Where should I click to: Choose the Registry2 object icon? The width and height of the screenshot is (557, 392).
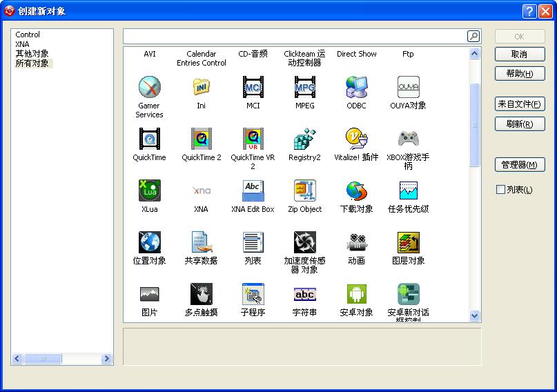305,139
